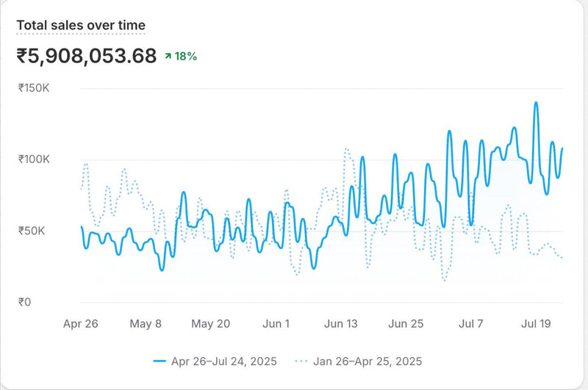Click the green upward trend arrow icon
Viewport: 588px width, 390px height.
(168, 56)
